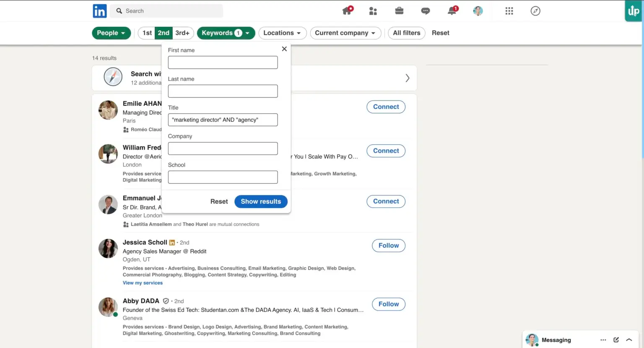The height and width of the screenshot is (348, 644).
Task: Follow Jessica Scholl
Action: tap(388, 246)
